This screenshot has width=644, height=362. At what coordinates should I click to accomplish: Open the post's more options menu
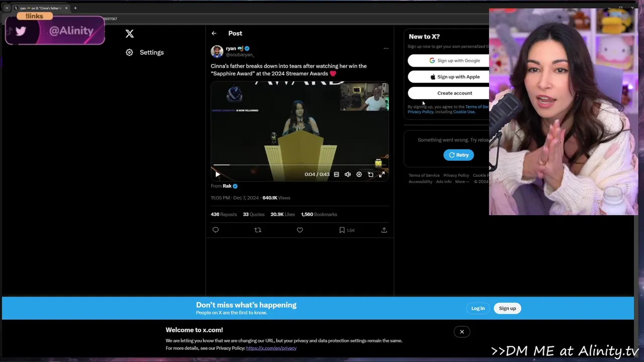pyautogui.click(x=386, y=49)
